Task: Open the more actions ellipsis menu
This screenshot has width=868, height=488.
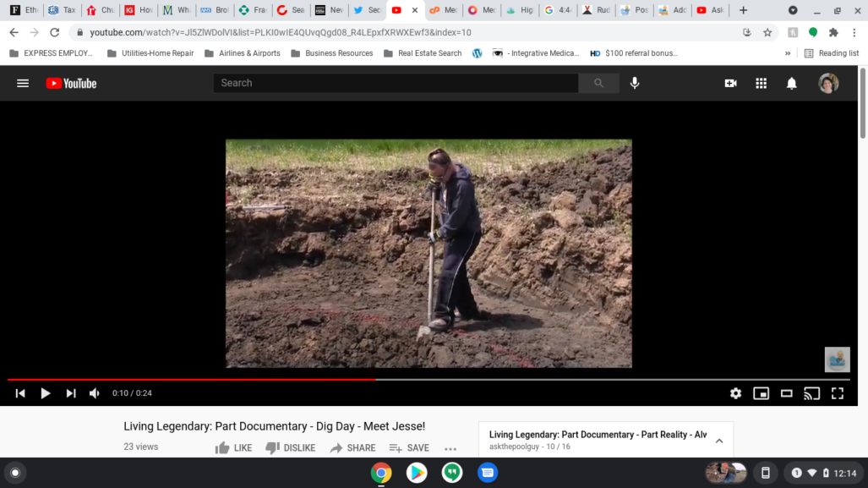Action: tap(450, 448)
